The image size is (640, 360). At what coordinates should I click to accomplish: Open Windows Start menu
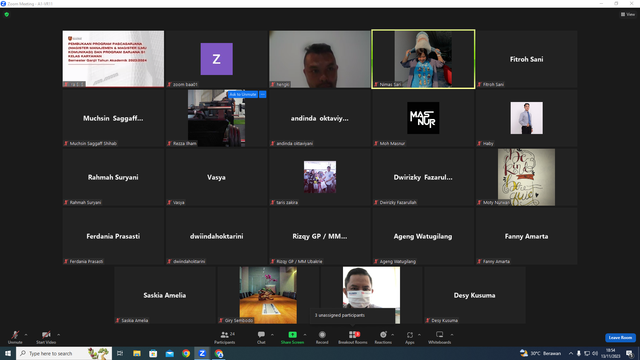click(x=8, y=353)
